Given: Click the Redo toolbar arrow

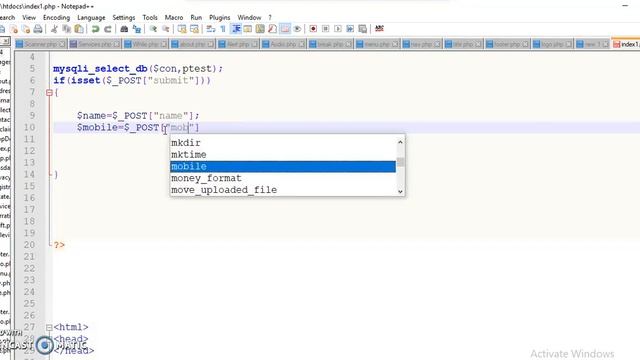Looking at the screenshot, I should (108, 29).
